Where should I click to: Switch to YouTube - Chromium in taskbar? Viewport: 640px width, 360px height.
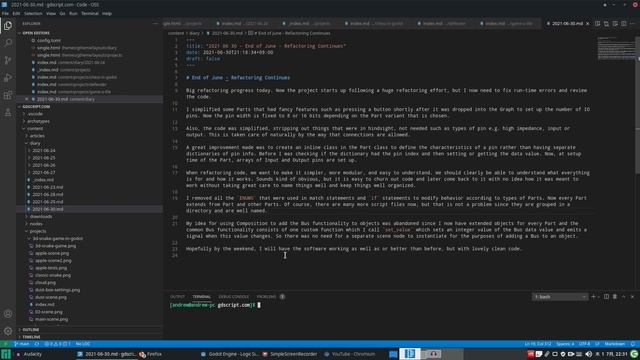point(349,354)
